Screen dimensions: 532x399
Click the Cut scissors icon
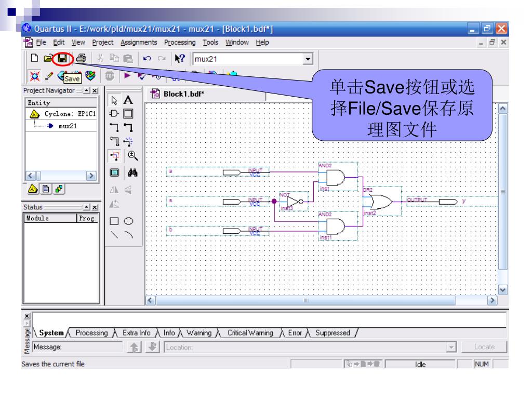100,58
